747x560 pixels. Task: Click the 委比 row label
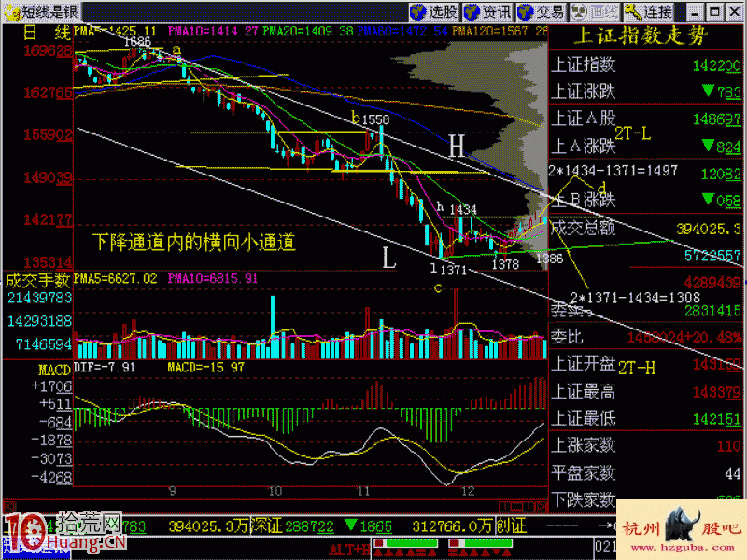point(567,337)
